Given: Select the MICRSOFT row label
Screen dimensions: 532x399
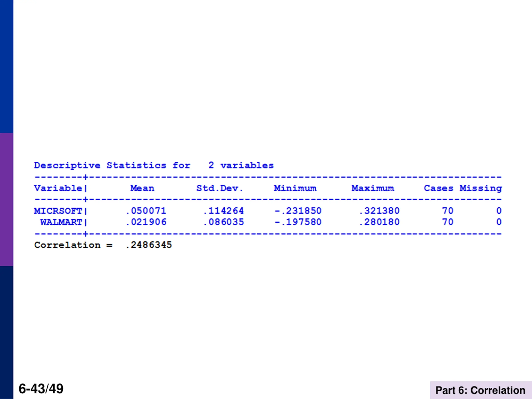Looking at the screenshot, I should pyautogui.click(x=58, y=211).
